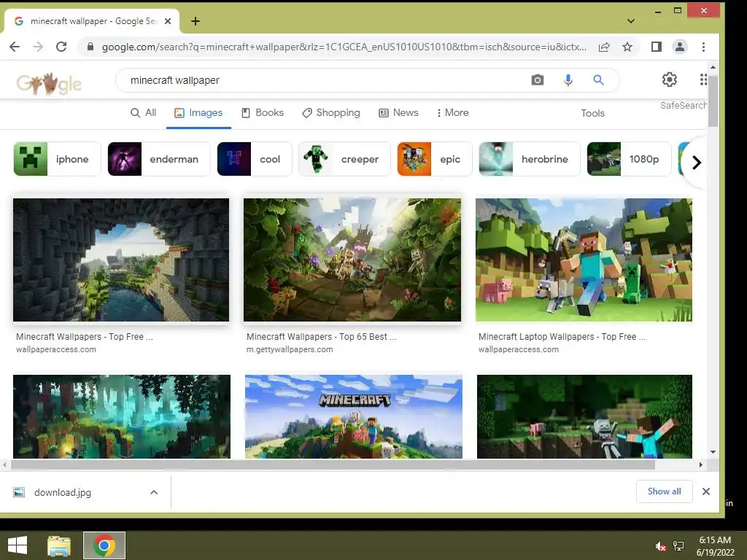This screenshot has height=560, width=747.
Task: Open the jungle characters wallpaper image
Action: (352, 260)
